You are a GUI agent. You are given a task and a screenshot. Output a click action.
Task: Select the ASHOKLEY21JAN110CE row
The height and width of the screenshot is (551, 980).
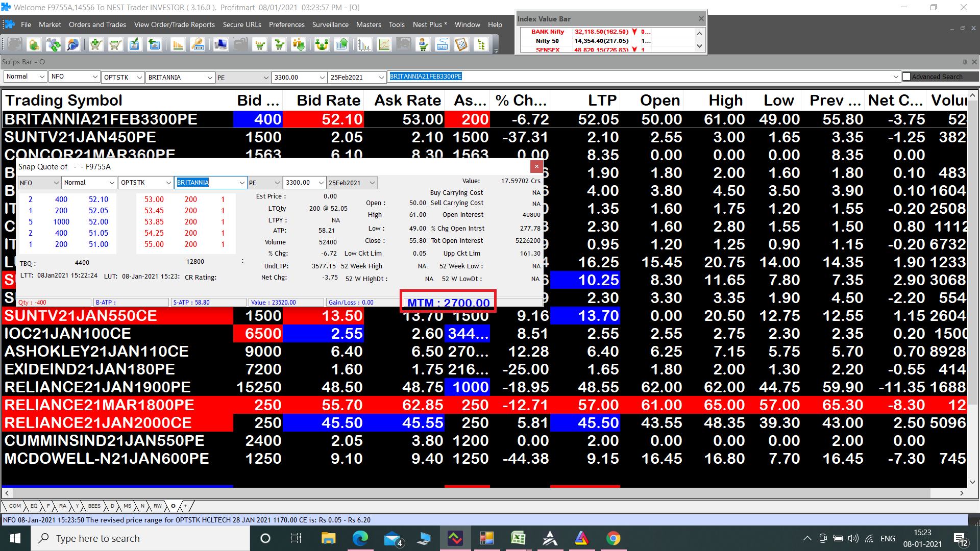485,352
